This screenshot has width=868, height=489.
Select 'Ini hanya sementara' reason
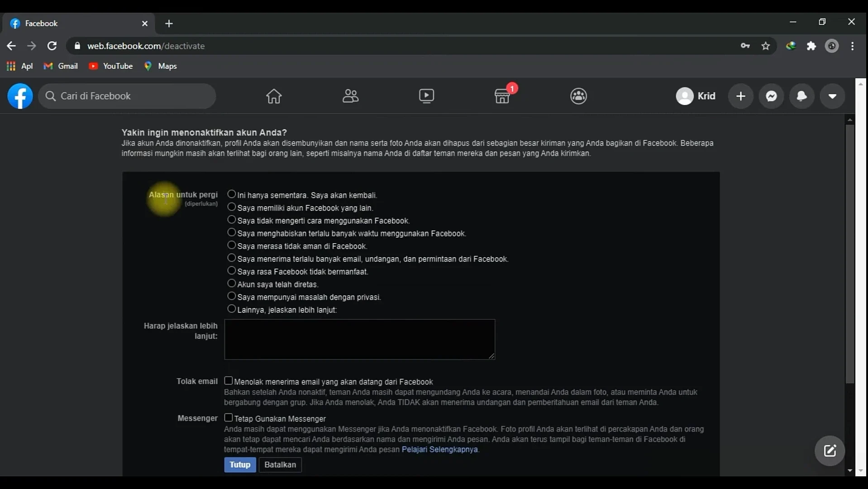pyautogui.click(x=231, y=194)
